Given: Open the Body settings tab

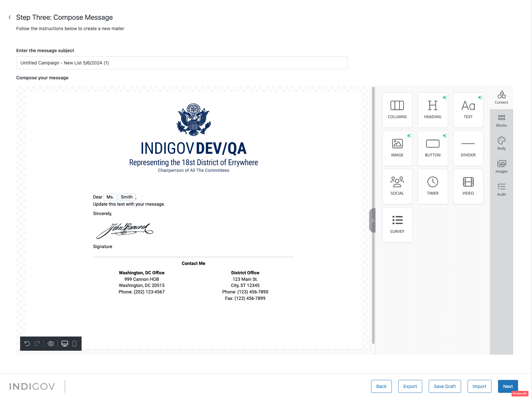Looking at the screenshot, I should [x=502, y=144].
